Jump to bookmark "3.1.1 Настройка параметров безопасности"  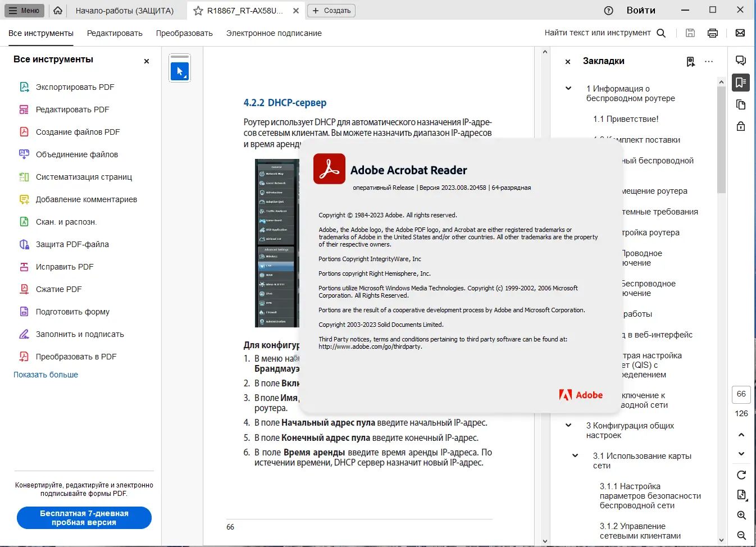[650, 496]
